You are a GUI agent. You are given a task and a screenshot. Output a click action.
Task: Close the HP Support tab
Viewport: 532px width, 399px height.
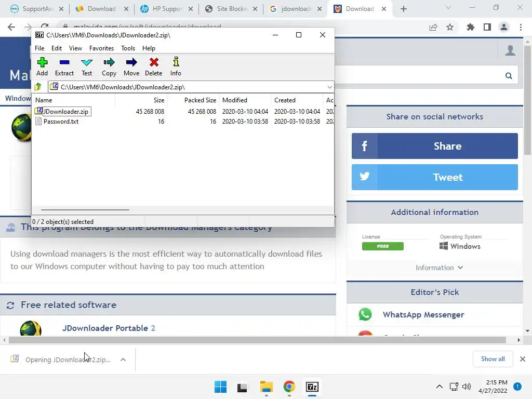coord(191,9)
